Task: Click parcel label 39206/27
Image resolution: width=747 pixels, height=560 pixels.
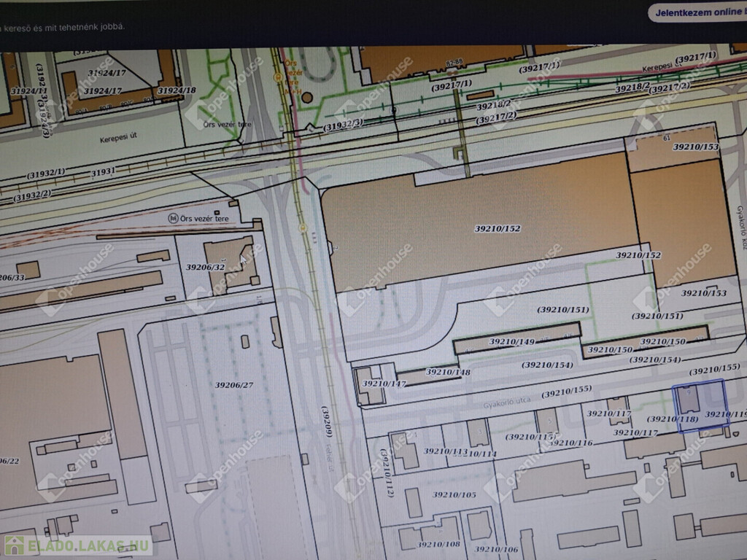Action: (x=234, y=385)
